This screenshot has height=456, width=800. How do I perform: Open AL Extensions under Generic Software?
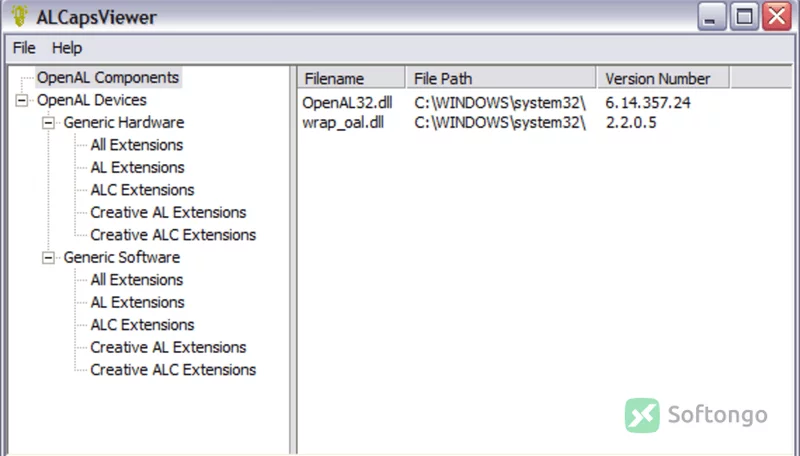(137, 302)
